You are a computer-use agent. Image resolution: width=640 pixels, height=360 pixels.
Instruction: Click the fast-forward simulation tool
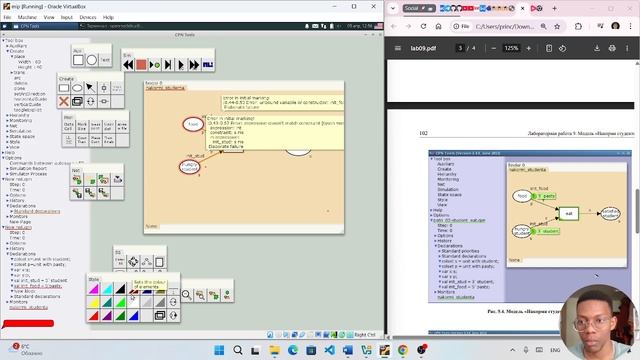[x=194, y=65]
